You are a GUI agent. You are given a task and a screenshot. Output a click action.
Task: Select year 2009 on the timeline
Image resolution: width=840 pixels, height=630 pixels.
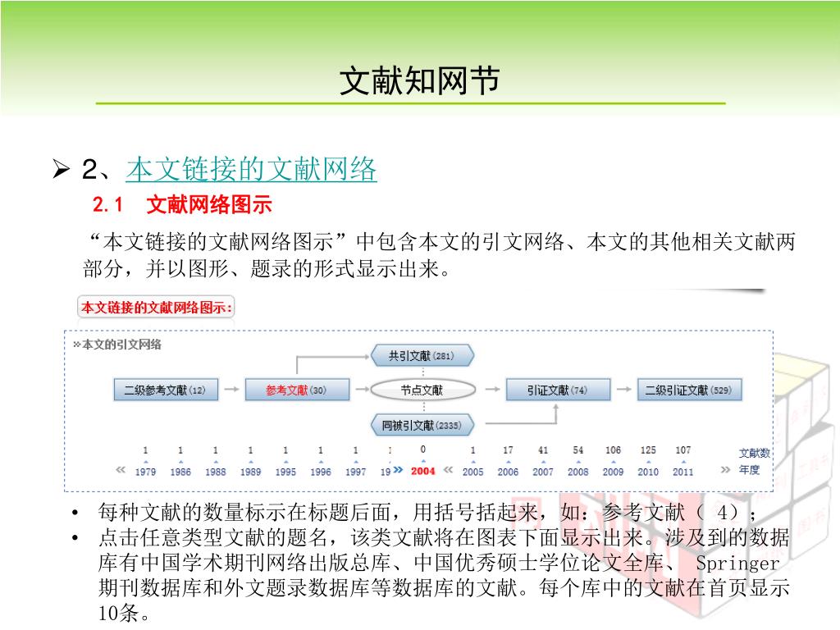tap(613, 472)
